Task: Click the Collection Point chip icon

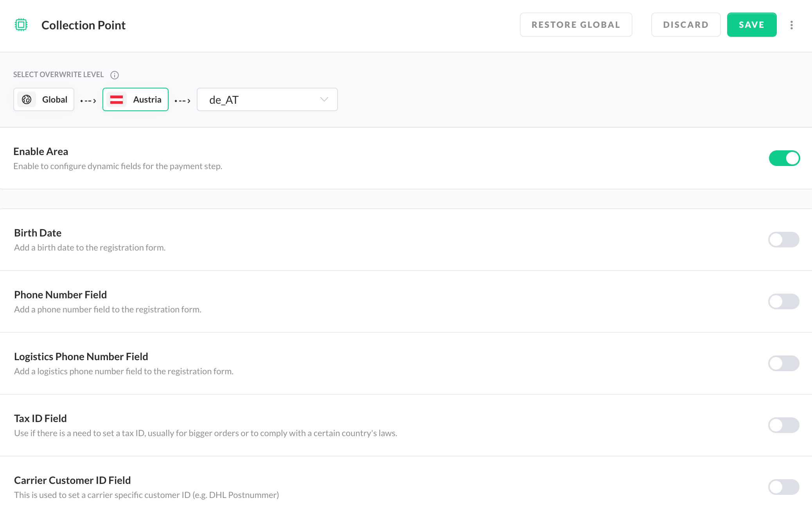Action: pos(21,25)
